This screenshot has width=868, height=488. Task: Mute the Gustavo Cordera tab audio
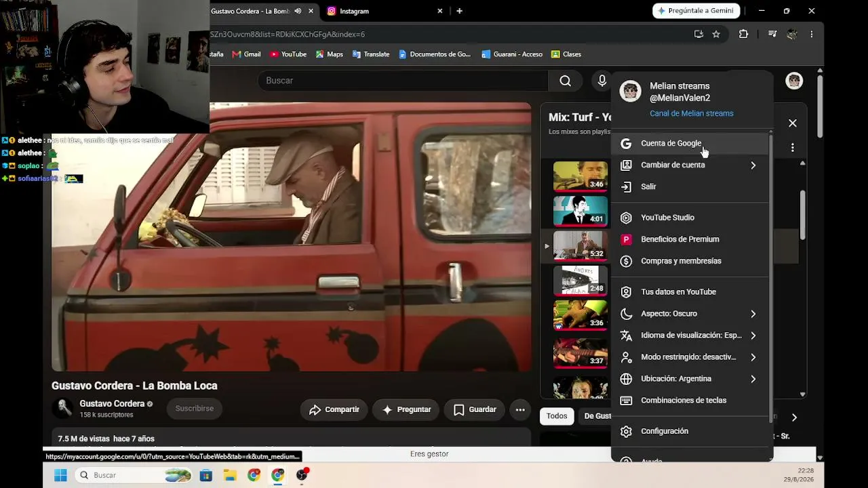pyautogui.click(x=298, y=11)
